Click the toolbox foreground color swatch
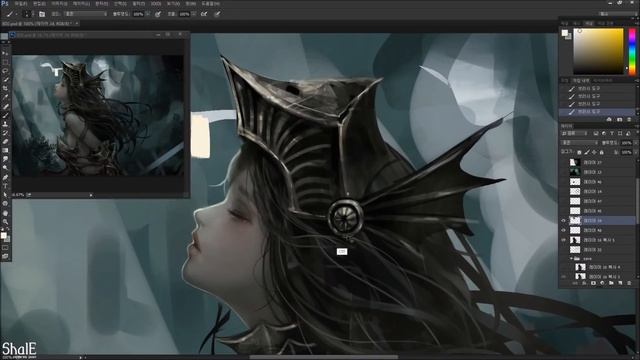The width and height of the screenshot is (640, 360). click(4, 236)
